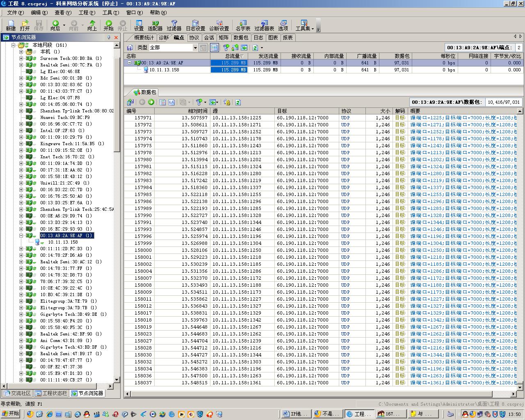The height and width of the screenshot is (420, 525).
Task: Toggle the detail list view button beside 类型
Action: [215, 48]
